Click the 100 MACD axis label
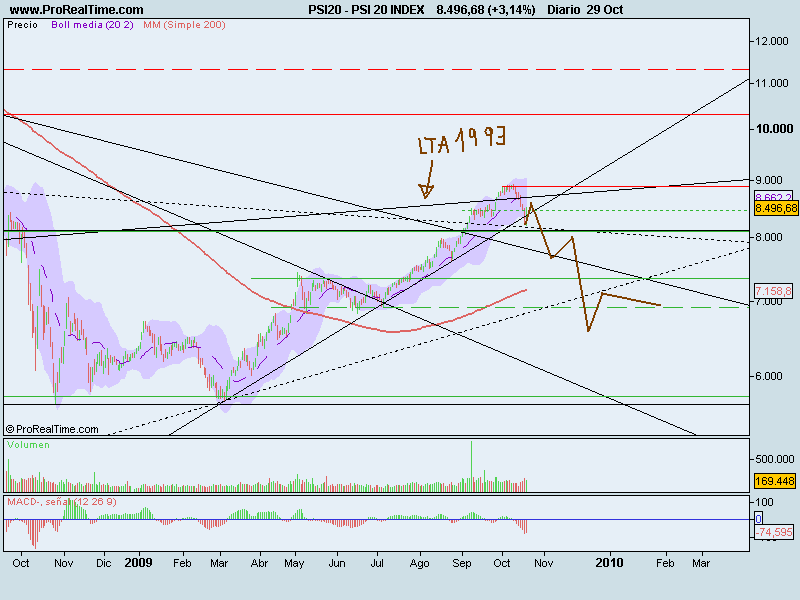 pos(764,503)
